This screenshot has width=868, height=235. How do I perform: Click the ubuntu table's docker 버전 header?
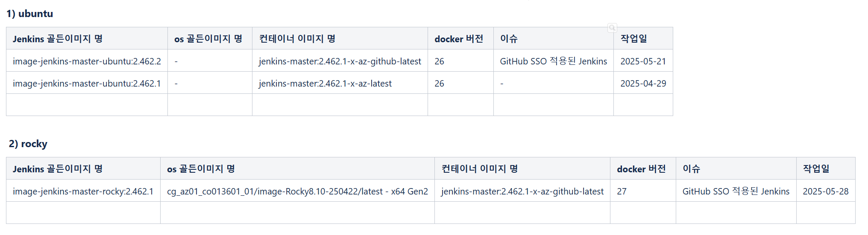(460, 38)
